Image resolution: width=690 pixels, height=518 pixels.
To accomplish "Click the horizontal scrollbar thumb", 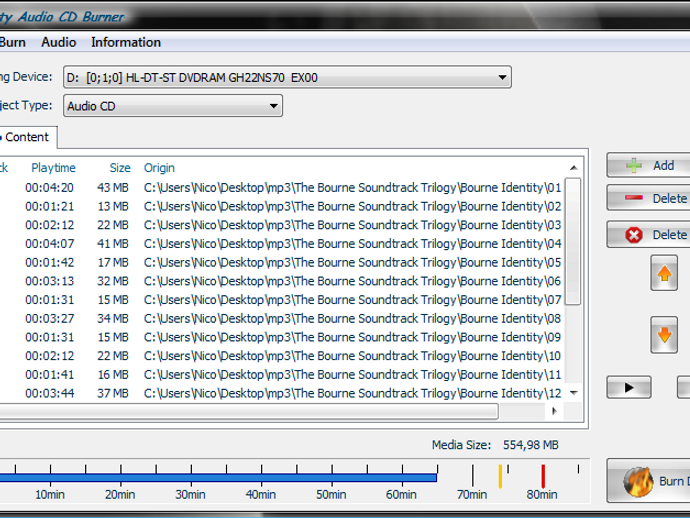I will pyautogui.click(x=249, y=411).
